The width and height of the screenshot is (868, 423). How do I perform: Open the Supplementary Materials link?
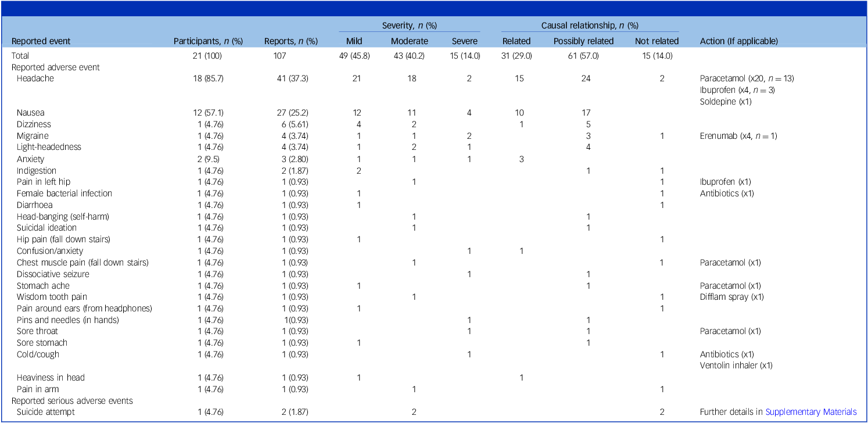coord(811,412)
